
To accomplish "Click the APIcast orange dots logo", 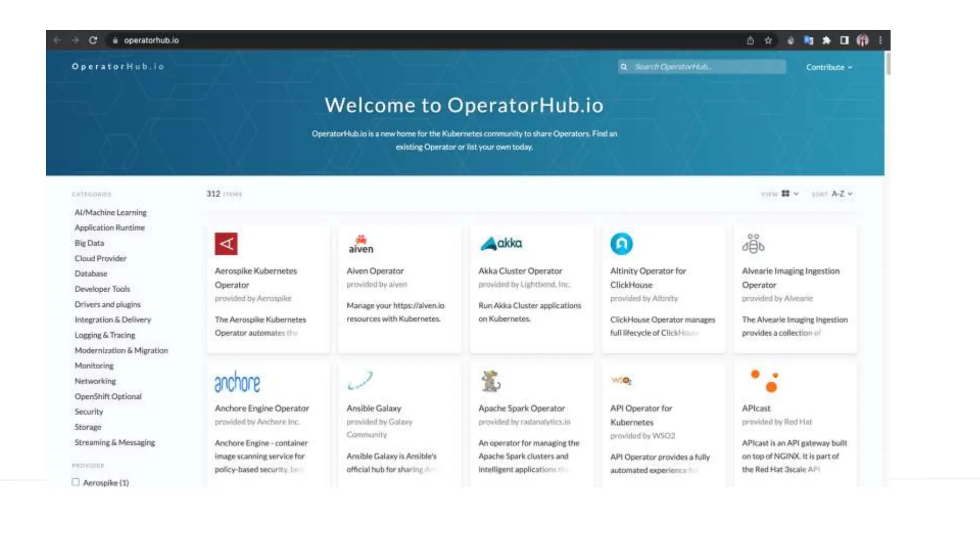I will point(764,381).
